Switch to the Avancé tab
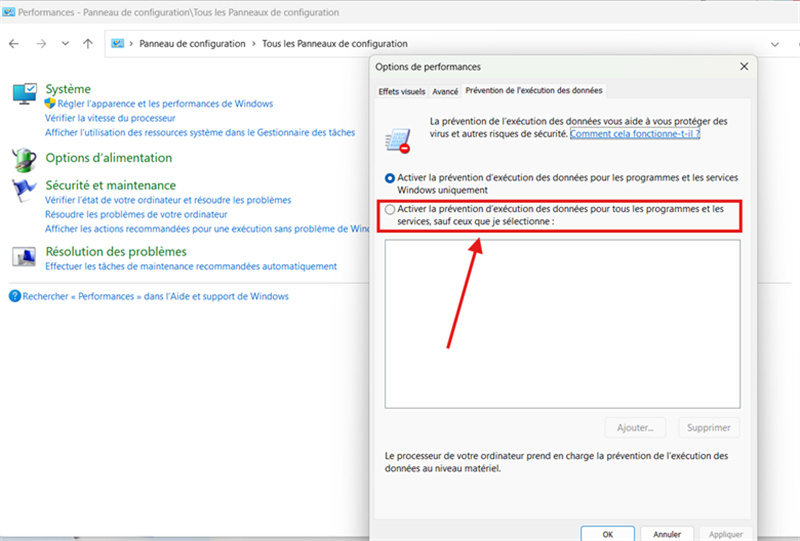This screenshot has width=800, height=541. click(x=445, y=91)
